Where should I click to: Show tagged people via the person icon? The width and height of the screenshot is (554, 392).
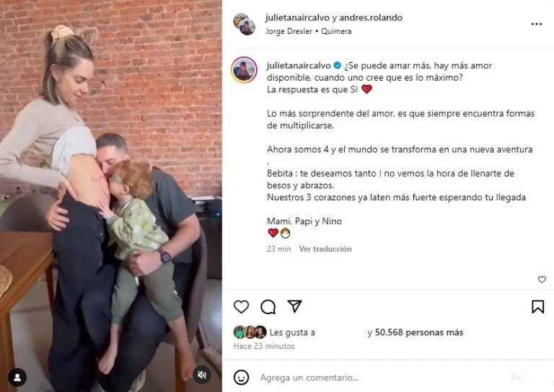(x=17, y=378)
